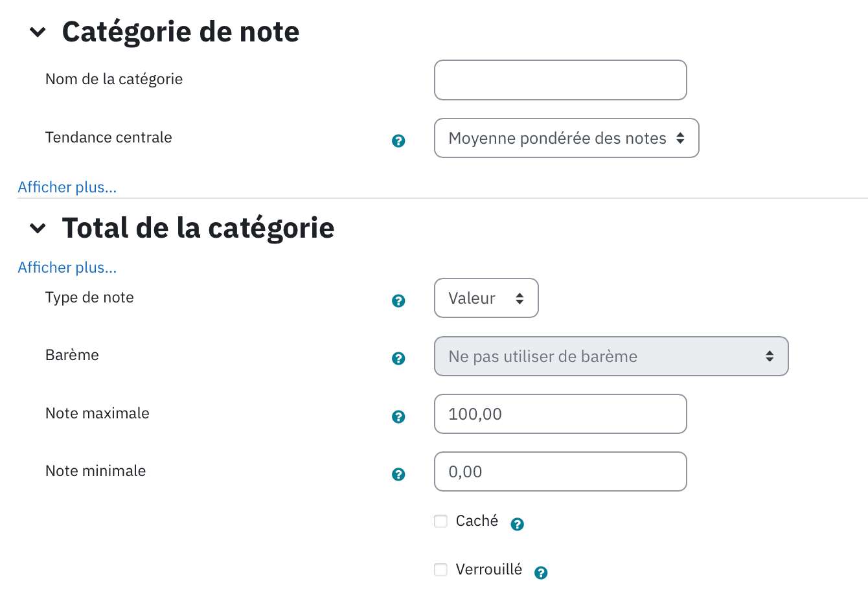Click the Note maximale input field
The width and height of the screenshot is (868, 601).
tap(560, 414)
